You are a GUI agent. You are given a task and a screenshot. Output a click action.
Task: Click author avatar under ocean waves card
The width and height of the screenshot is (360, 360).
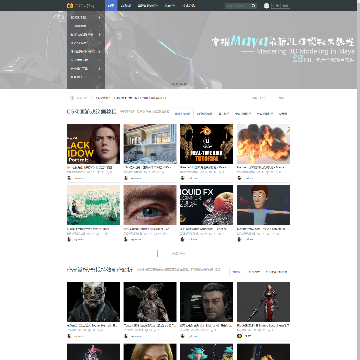click(x=69, y=239)
